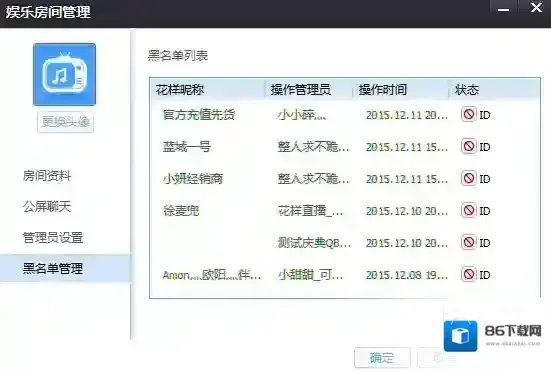Click ban icon for 官方充值先货 row
Viewport: 551px width, 372px height.
click(x=468, y=114)
